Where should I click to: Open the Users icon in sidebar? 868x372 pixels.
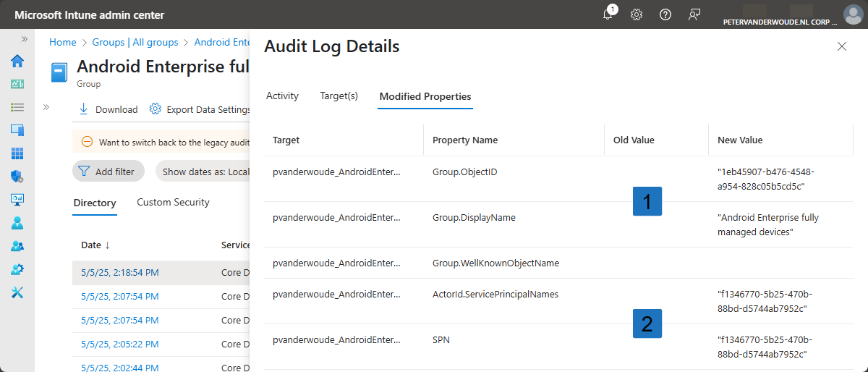point(17,223)
